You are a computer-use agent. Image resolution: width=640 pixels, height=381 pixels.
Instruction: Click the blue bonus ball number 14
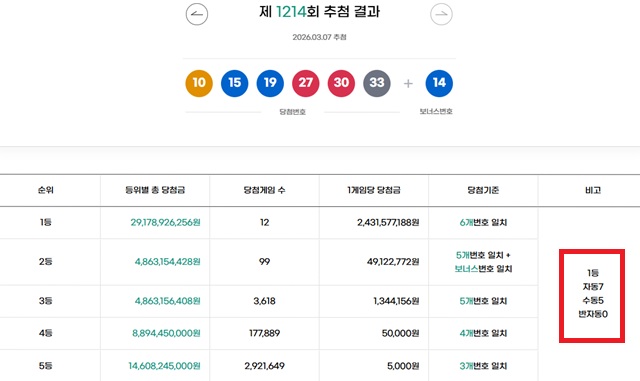tap(439, 83)
